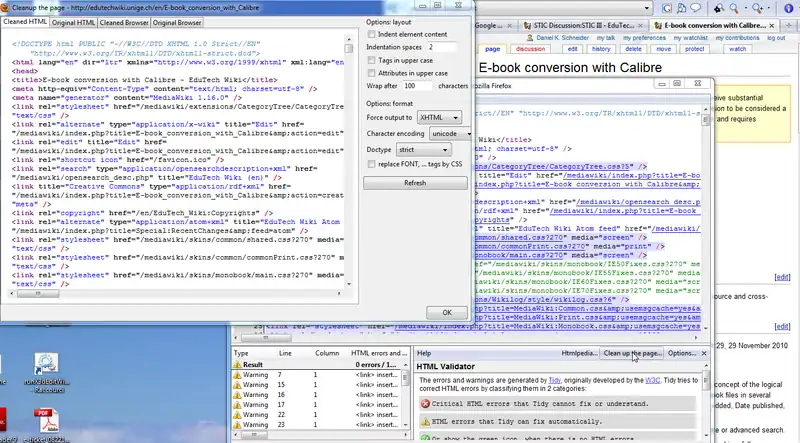800x443 pixels.
Task: Click the red critical error icon in HTML Validator help
Action: coord(424,402)
